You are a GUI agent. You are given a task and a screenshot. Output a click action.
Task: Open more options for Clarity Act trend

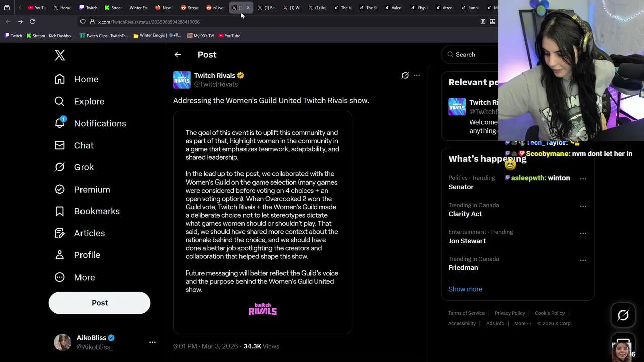tap(583, 206)
